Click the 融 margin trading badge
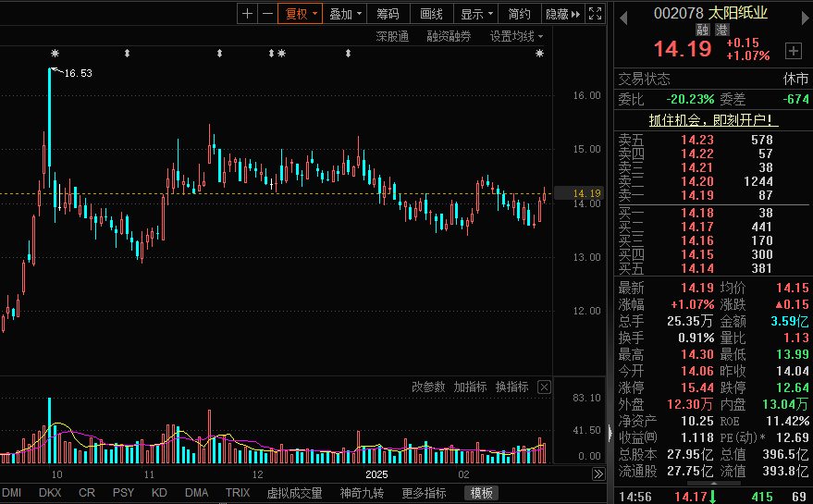813x504 pixels. (x=702, y=30)
